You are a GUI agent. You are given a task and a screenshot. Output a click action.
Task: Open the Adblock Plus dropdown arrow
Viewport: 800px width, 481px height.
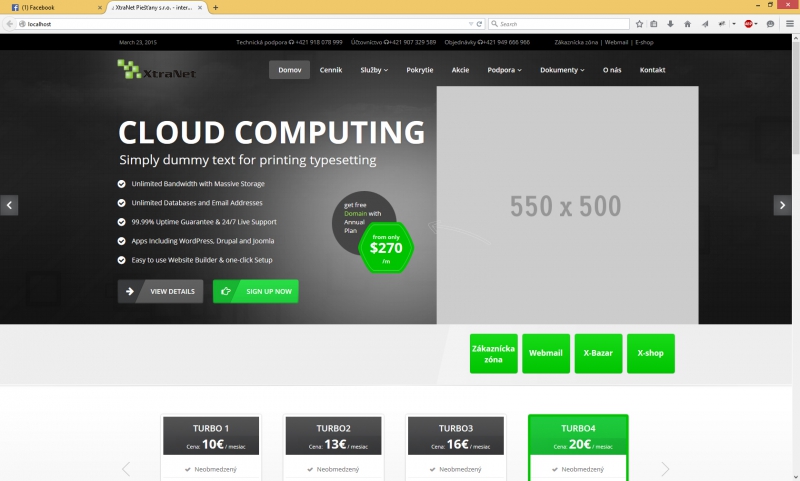(x=756, y=24)
